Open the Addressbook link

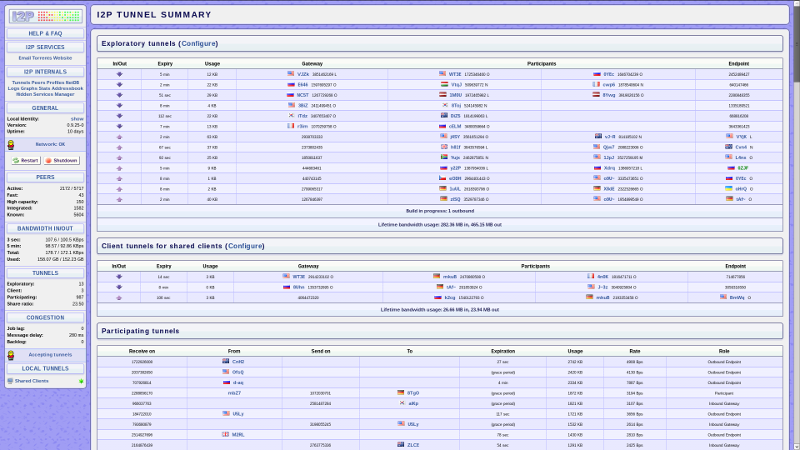(67, 89)
